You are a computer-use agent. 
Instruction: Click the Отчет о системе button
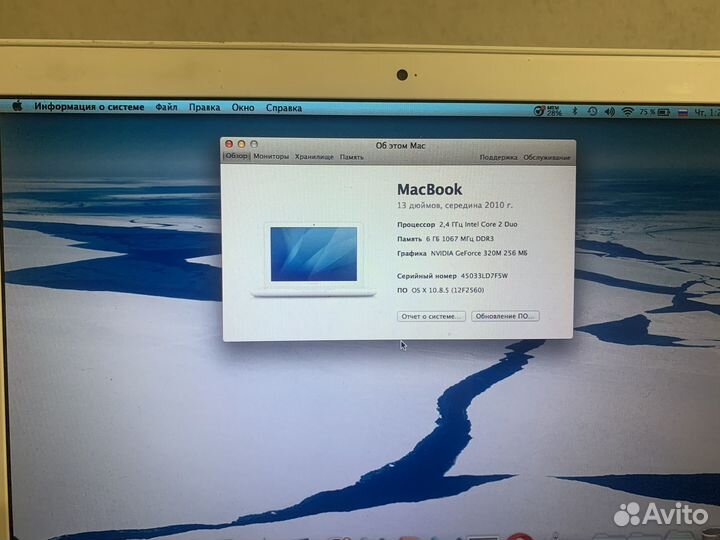[x=431, y=316]
